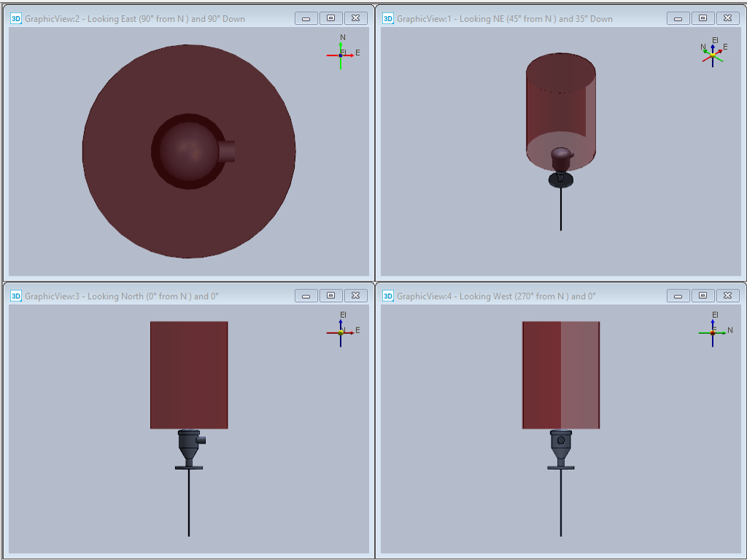747x560 pixels.
Task: Select the red rectangle volume in GraphicView:3
Action: coord(189,375)
